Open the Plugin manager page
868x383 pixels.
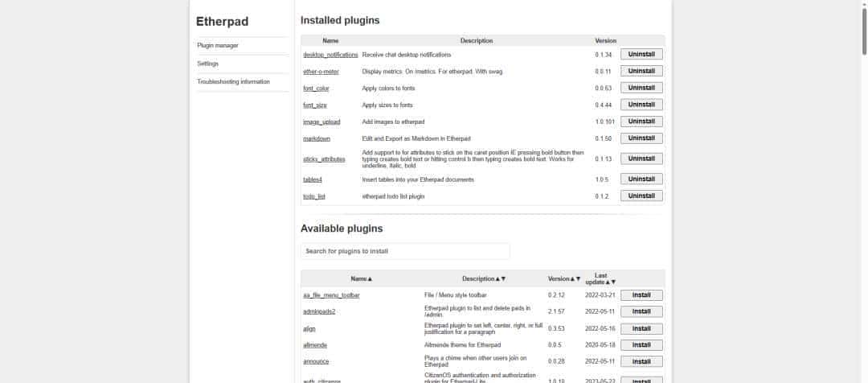[x=218, y=46]
